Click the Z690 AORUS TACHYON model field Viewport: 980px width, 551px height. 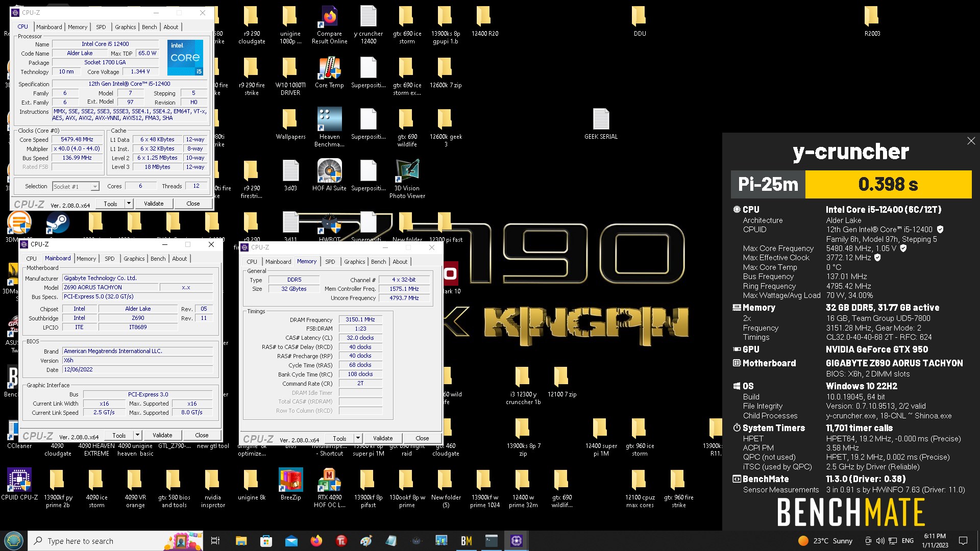(110, 287)
